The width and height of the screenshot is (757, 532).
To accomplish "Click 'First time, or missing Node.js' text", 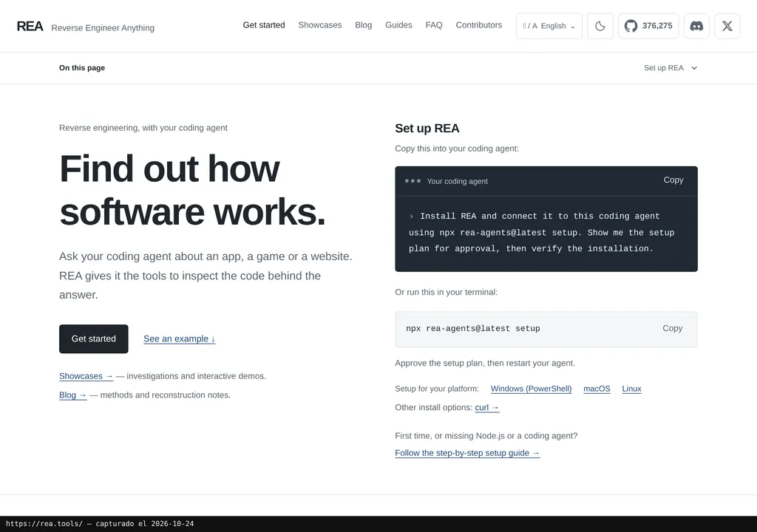I will click(x=486, y=436).
